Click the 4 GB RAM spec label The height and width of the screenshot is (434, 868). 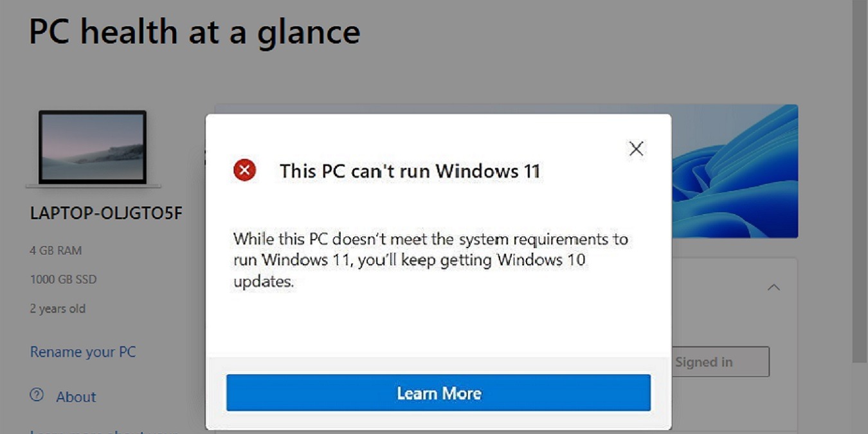click(x=55, y=250)
